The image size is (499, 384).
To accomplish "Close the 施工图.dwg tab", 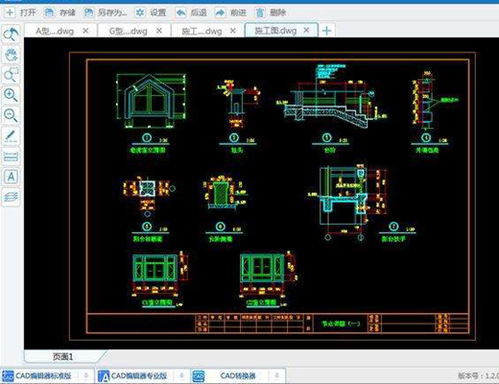I will pyautogui.click(x=306, y=30).
